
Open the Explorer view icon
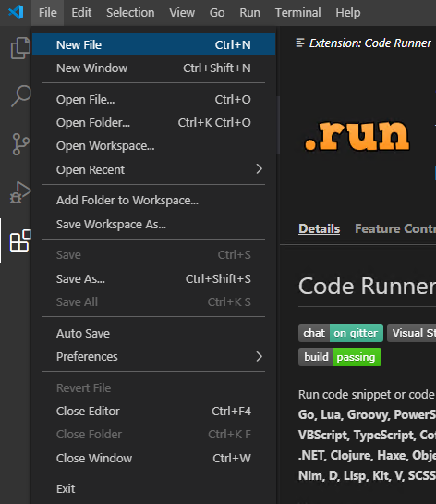coord(20,48)
